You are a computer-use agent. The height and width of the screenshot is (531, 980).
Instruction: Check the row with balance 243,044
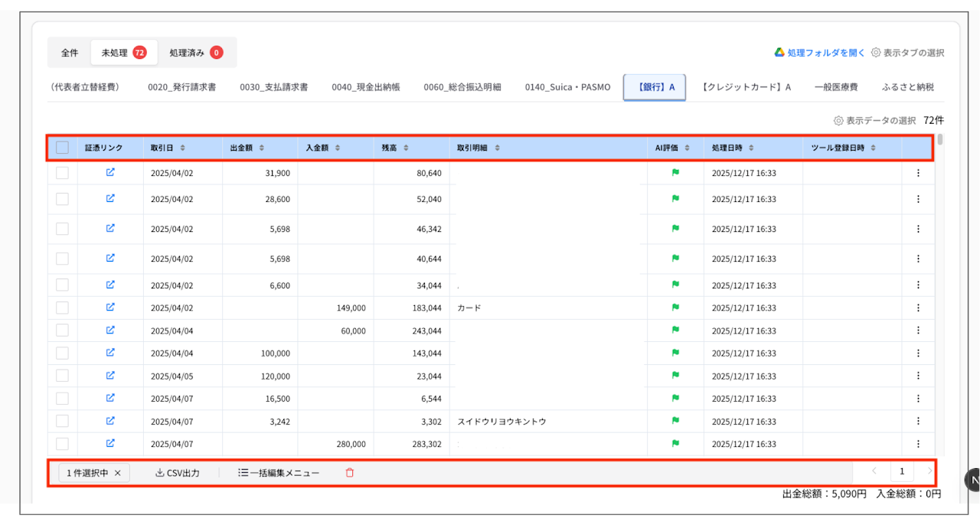(63, 331)
